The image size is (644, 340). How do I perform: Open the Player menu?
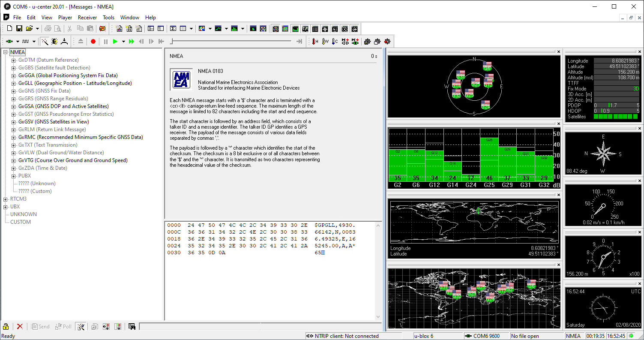[x=65, y=18]
